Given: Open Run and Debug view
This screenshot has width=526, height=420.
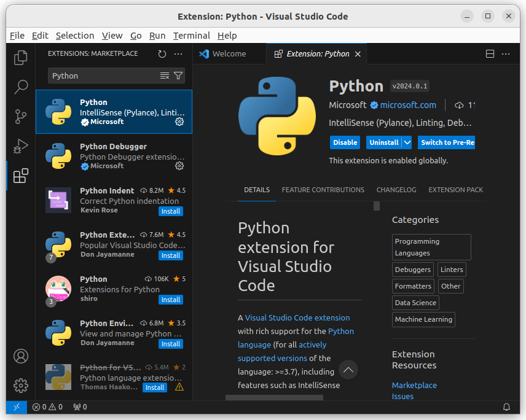Looking at the screenshot, I should coord(21,146).
